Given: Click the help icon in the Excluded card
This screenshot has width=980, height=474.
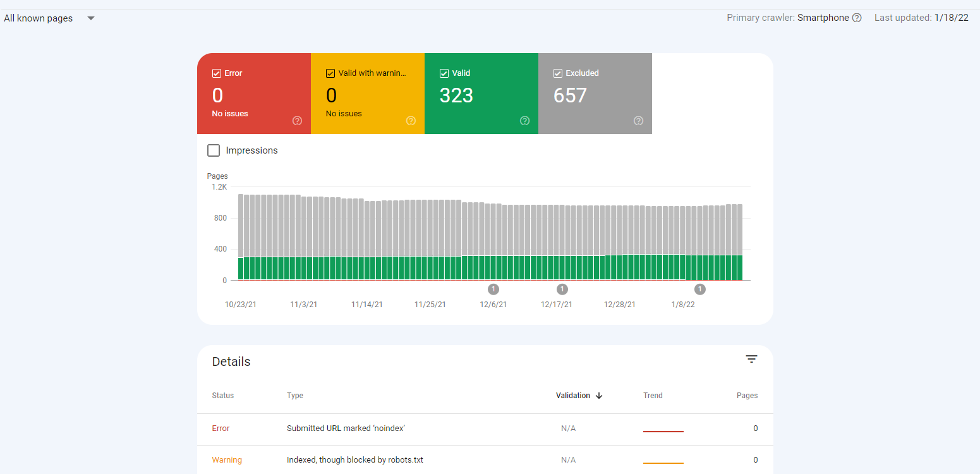Looking at the screenshot, I should [638, 121].
